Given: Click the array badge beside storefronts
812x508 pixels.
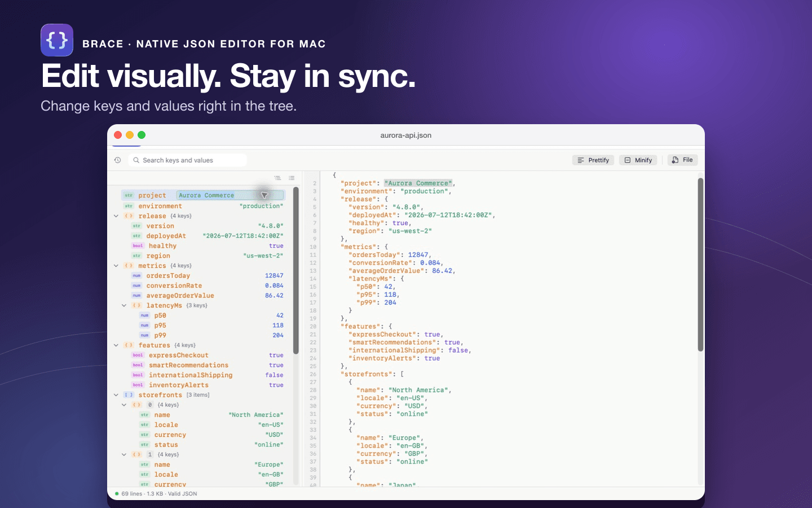Looking at the screenshot, I should pyautogui.click(x=129, y=395).
